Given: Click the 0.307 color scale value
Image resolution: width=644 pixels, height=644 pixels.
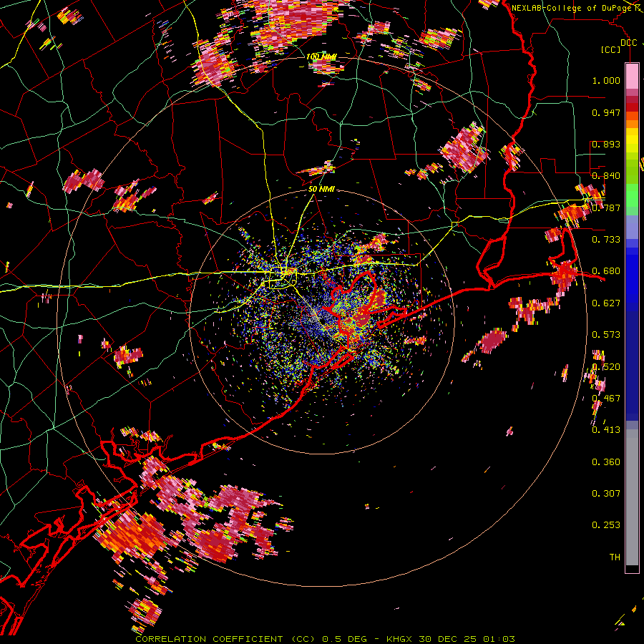Looking at the screenshot, I should coord(606,494).
